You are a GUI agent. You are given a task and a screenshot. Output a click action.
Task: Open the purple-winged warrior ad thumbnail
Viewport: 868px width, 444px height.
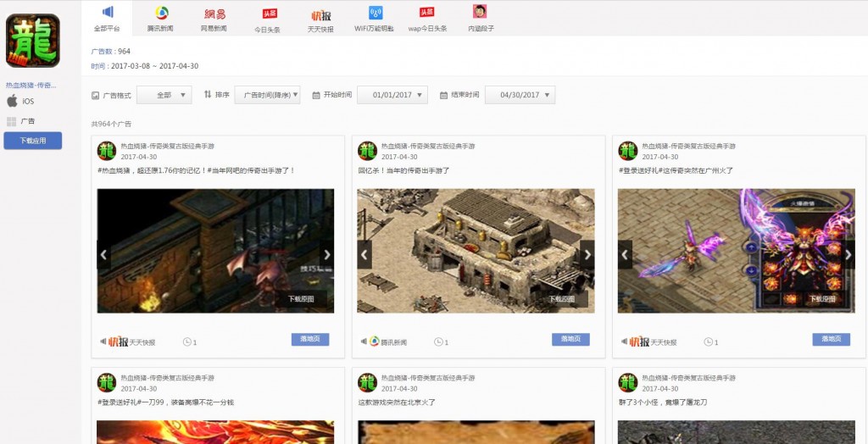click(x=737, y=251)
